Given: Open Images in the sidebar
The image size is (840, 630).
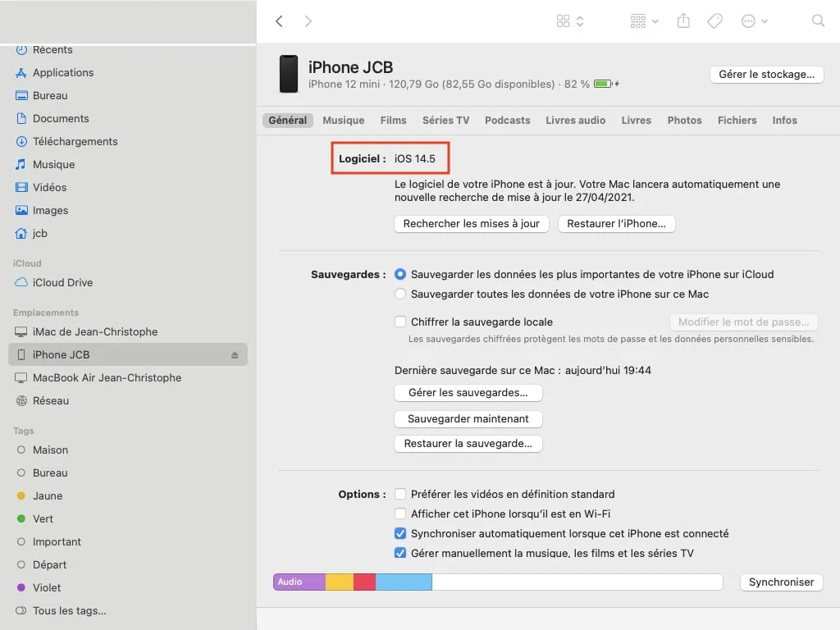Looking at the screenshot, I should (x=129, y=211).
